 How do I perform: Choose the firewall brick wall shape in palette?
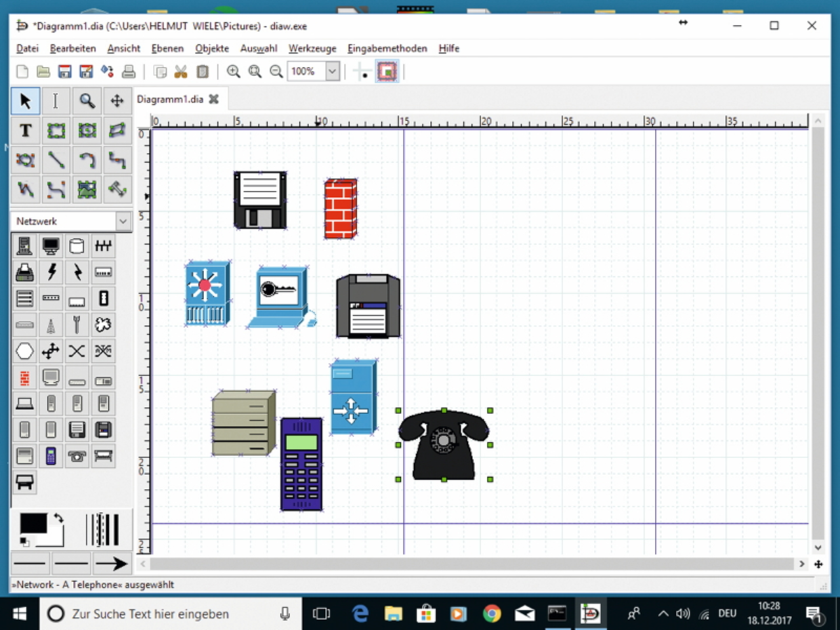[24, 378]
